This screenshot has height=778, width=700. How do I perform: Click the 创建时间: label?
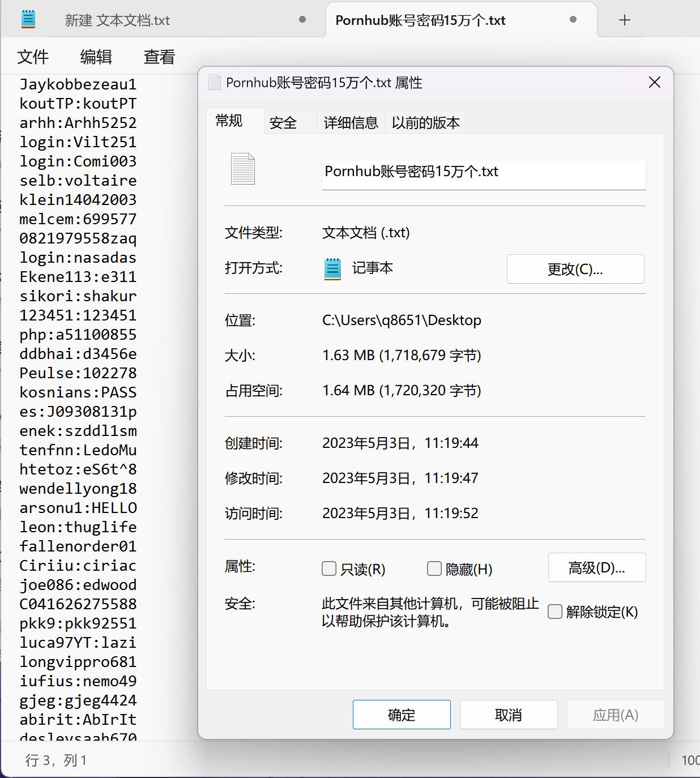click(253, 443)
